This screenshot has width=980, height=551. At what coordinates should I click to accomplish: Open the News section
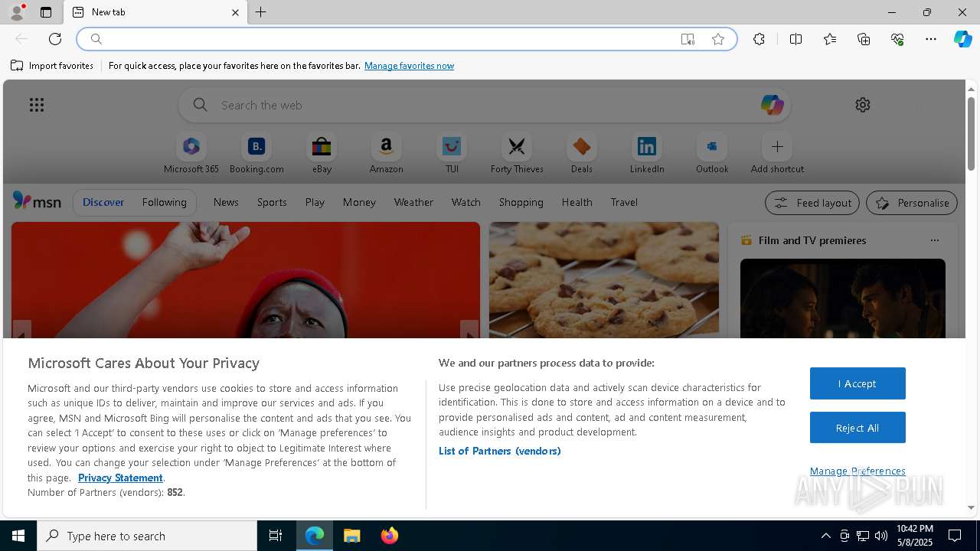(x=226, y=202)
